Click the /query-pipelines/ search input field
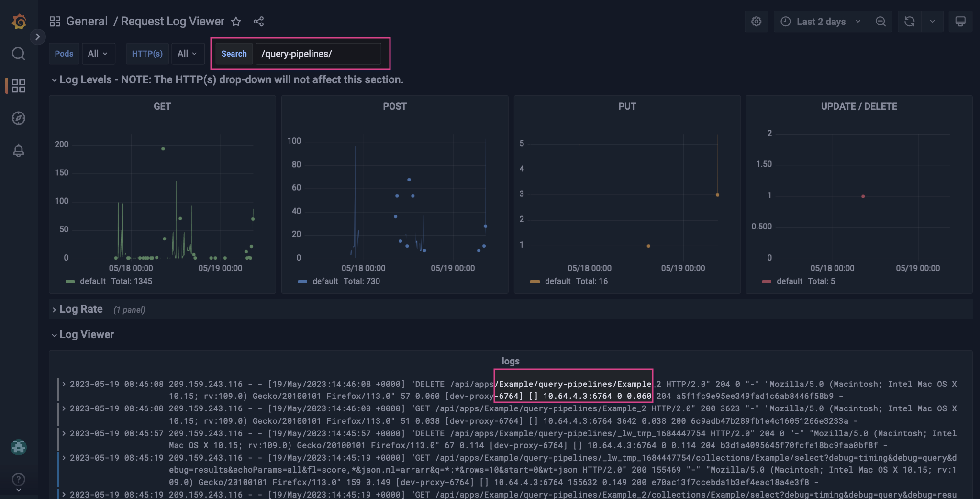Viewport: 980px width, 499px height. click(x=319, y=54)
